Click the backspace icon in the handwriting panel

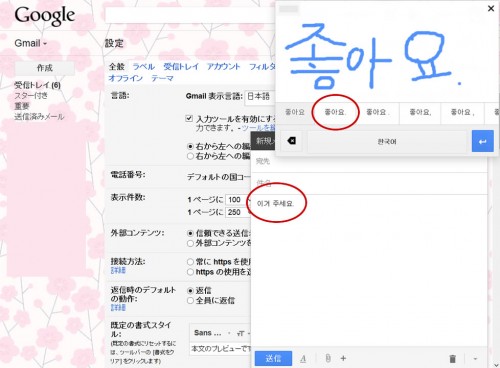click(x=292, y=141)
